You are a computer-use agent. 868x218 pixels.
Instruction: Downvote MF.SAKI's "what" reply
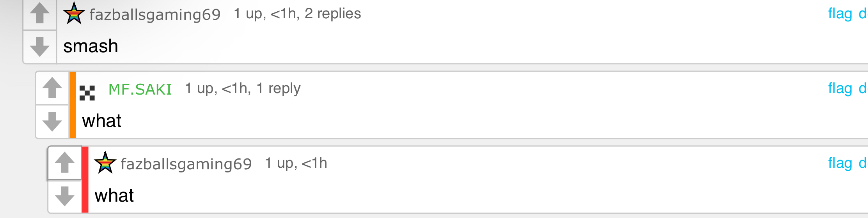point(52,121)
